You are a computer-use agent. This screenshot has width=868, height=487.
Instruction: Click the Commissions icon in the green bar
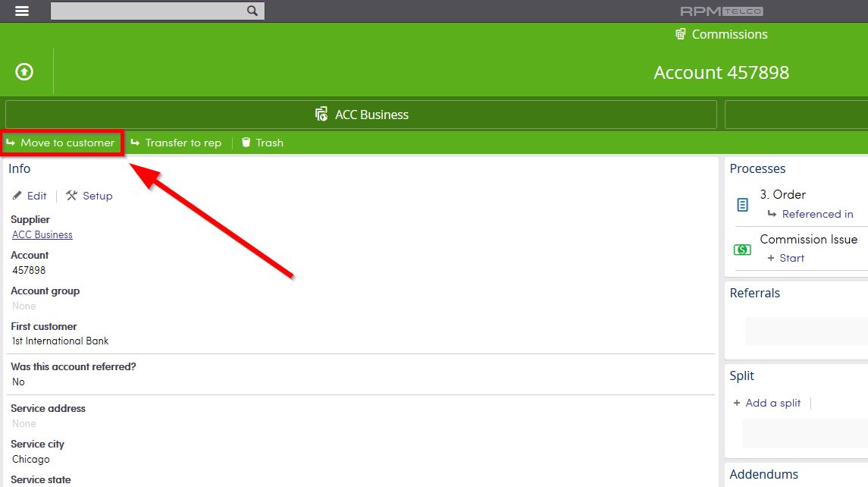679,34
